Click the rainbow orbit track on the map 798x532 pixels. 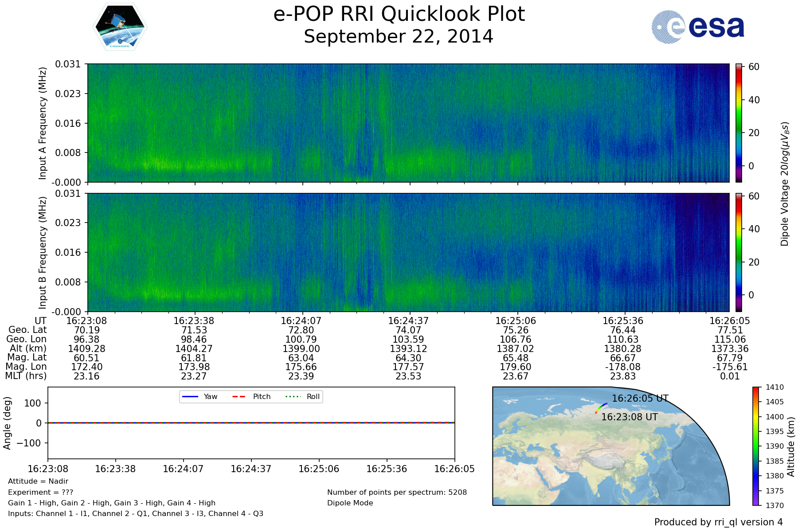(x=601, y=408)
